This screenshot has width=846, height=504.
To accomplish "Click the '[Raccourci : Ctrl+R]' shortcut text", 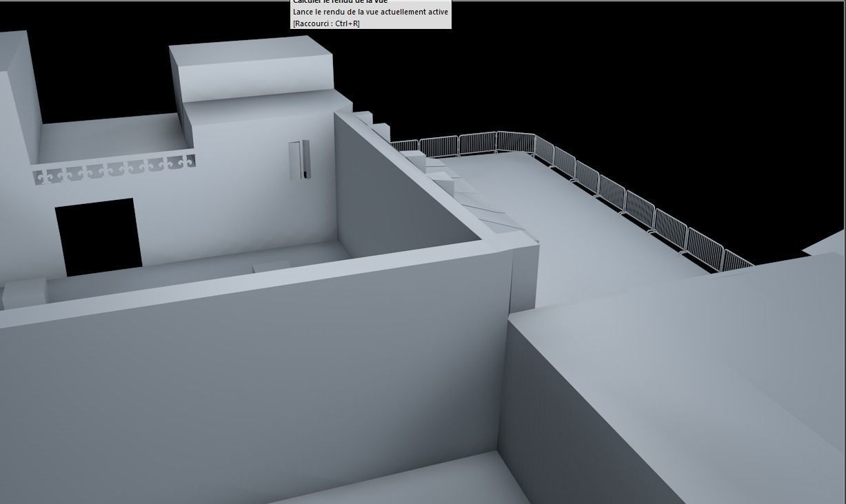I will 326,23.
